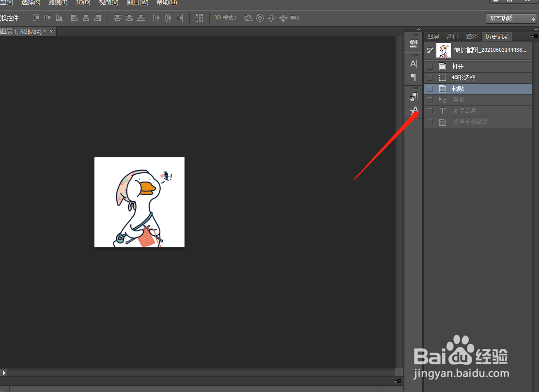Click the canvas vertical scrollbar

click(x=399, y=202)
